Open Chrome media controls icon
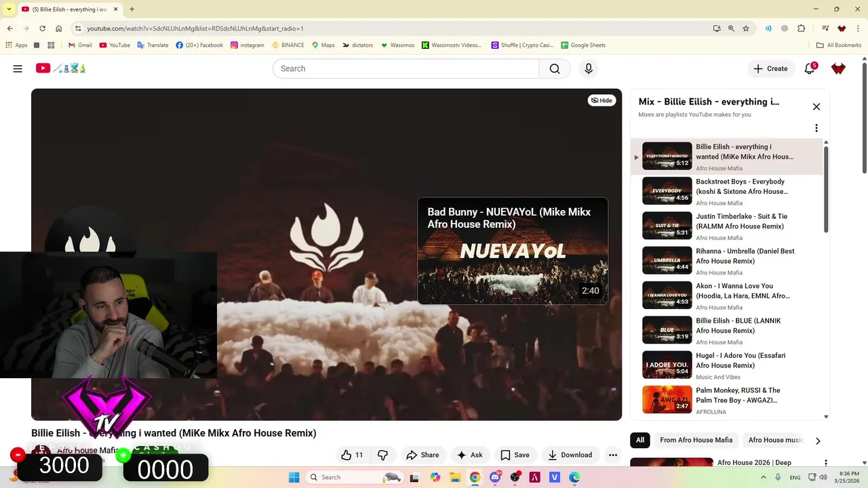Screen dimensions: 868x488 [x=825, y=28]
